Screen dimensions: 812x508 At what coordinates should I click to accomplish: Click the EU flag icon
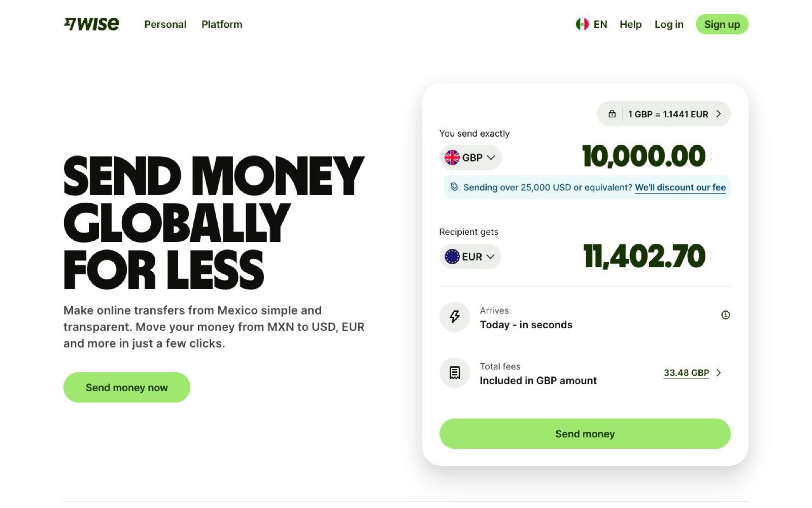click(452, 257)
